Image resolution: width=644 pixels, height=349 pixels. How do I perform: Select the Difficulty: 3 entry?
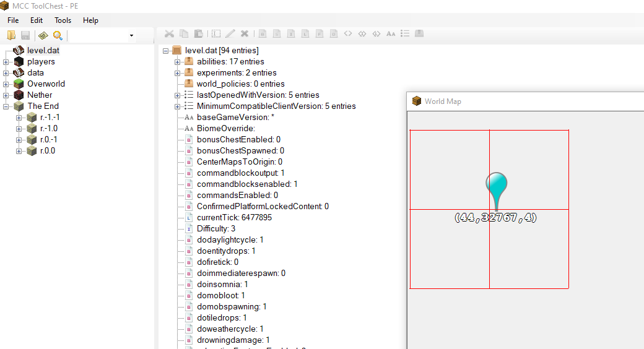(x=216, y=229)
